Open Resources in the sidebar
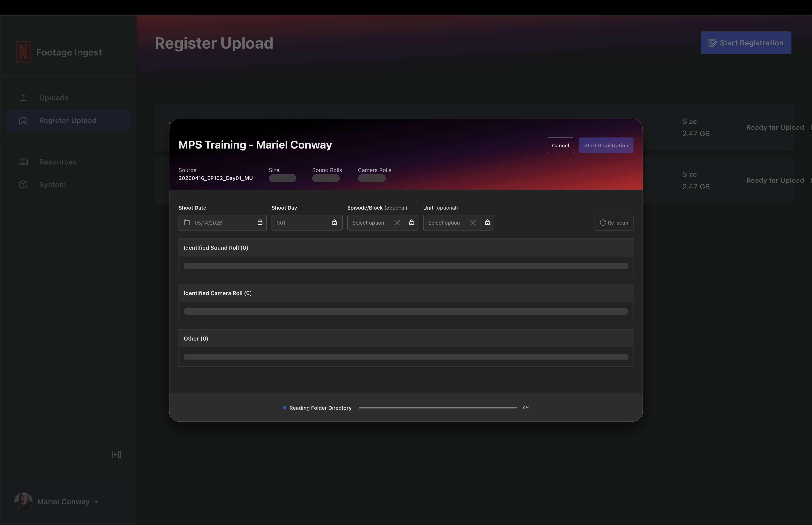Viewport: 812px width, 525px height. [69, 162]
